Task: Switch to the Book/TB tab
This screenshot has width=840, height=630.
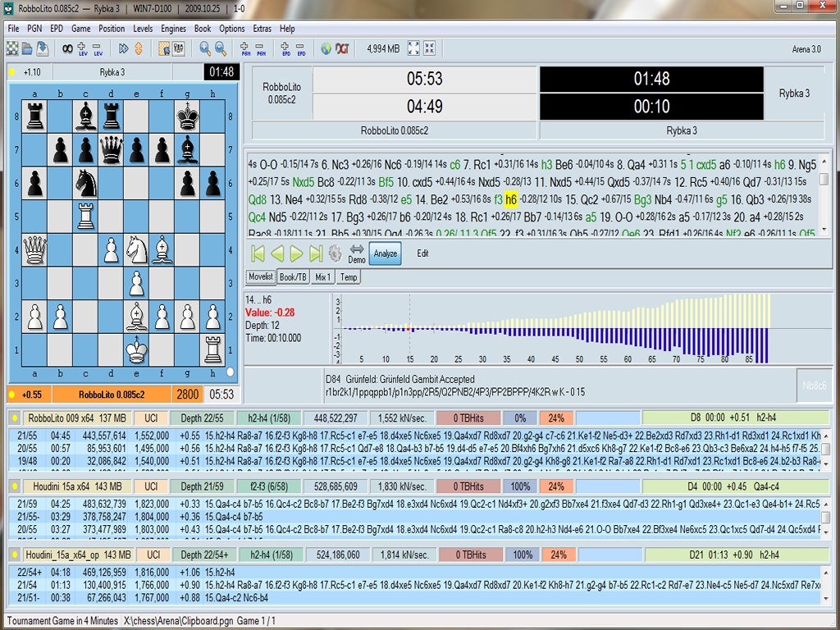Action: (293, 277)
